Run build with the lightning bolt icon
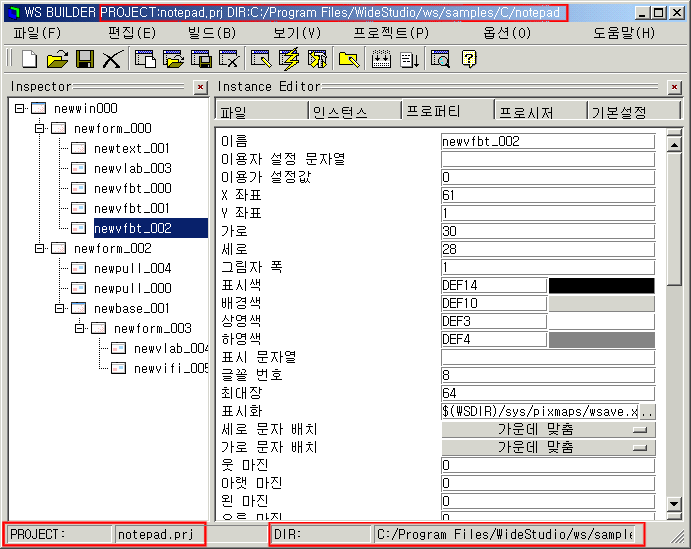This screenshot has width=691, height=549. click(x=289, y=59)
